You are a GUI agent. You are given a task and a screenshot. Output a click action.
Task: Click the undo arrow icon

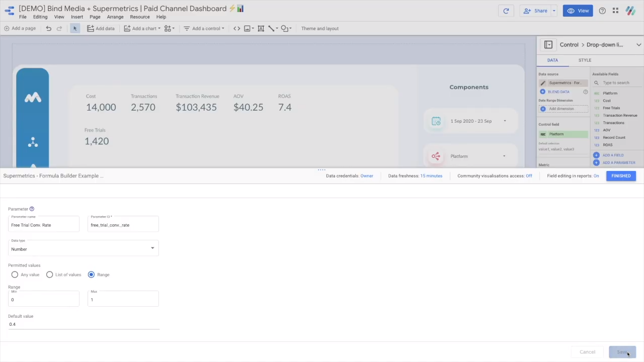(x=48, y=29)
